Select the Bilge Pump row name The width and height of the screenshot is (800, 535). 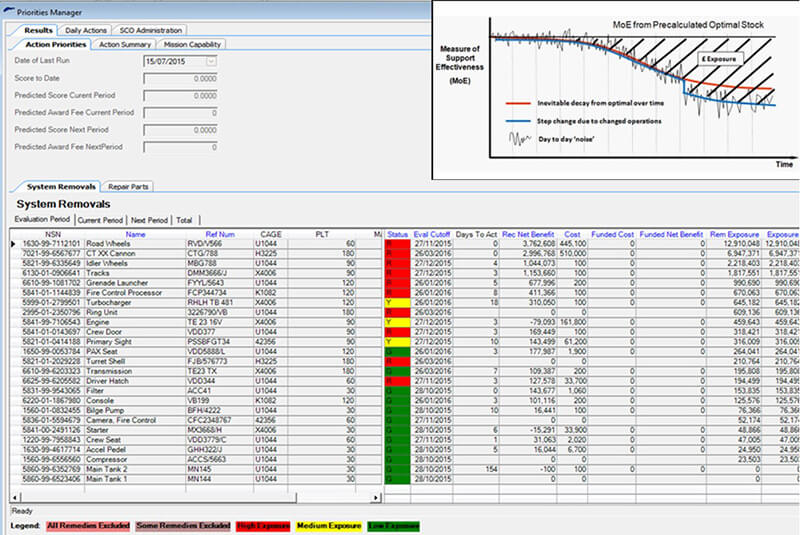click(x=105, y=410)
